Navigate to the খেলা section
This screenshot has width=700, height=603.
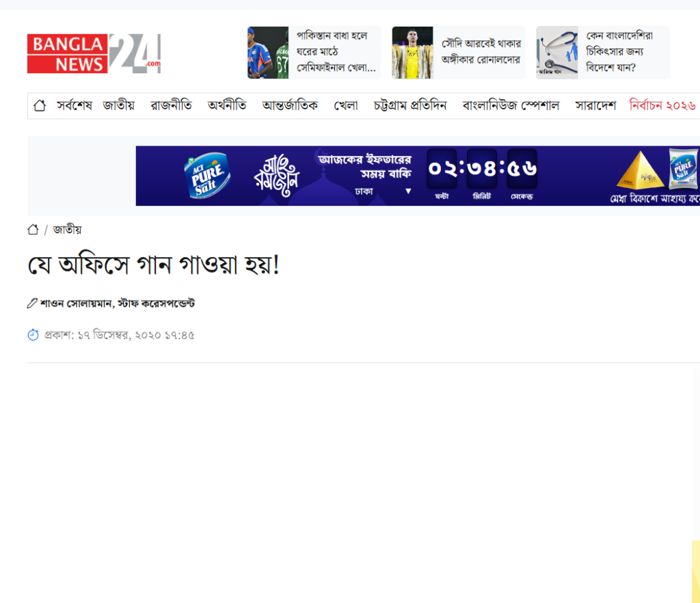[346, 105]
